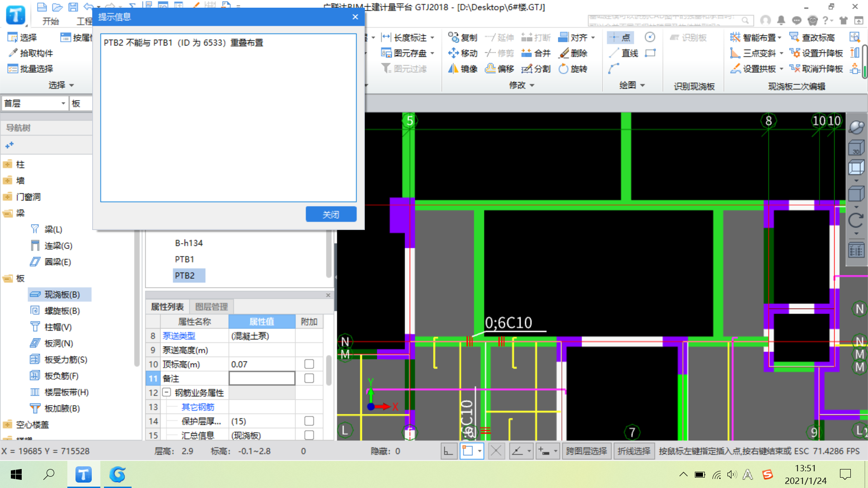Select the 镜像 mirror tool

tap(462, 69)
